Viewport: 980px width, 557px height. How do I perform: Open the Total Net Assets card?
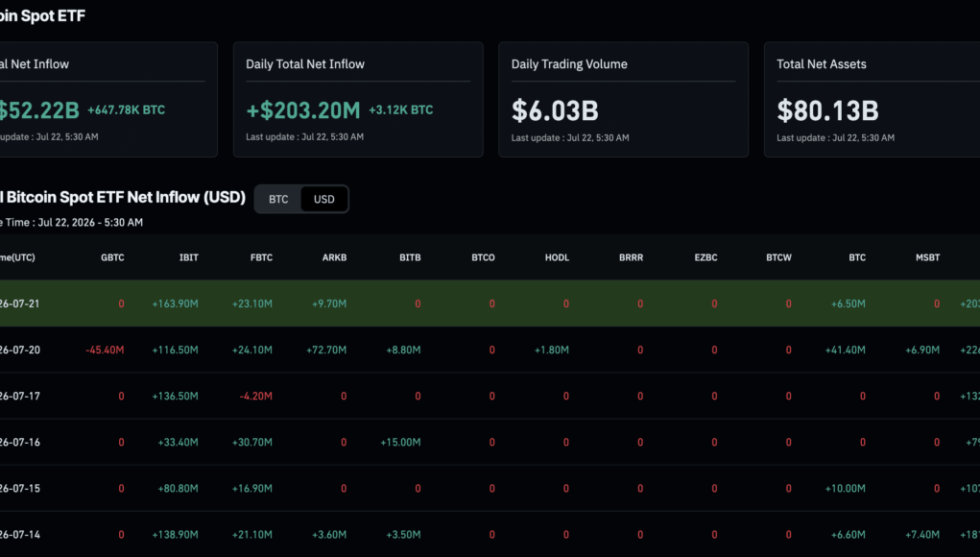872,100
